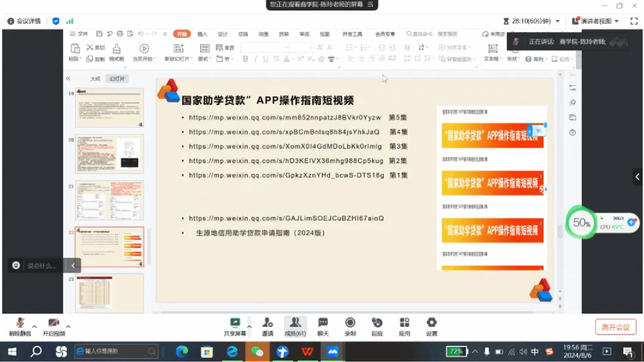
Task: Click the 离开会议 leave meeting button
Action: pyautogui.click(x=615, y=327)
